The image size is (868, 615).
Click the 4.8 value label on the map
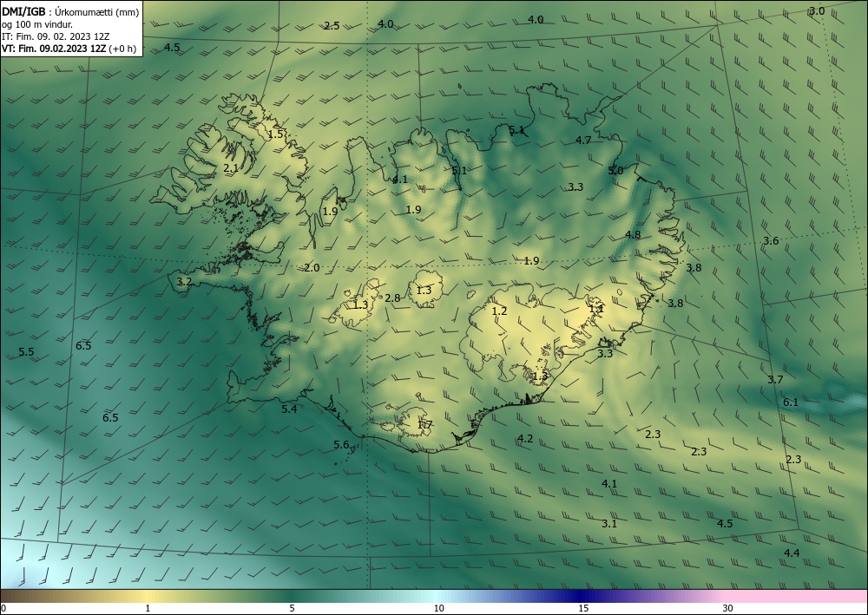[633, 234]
